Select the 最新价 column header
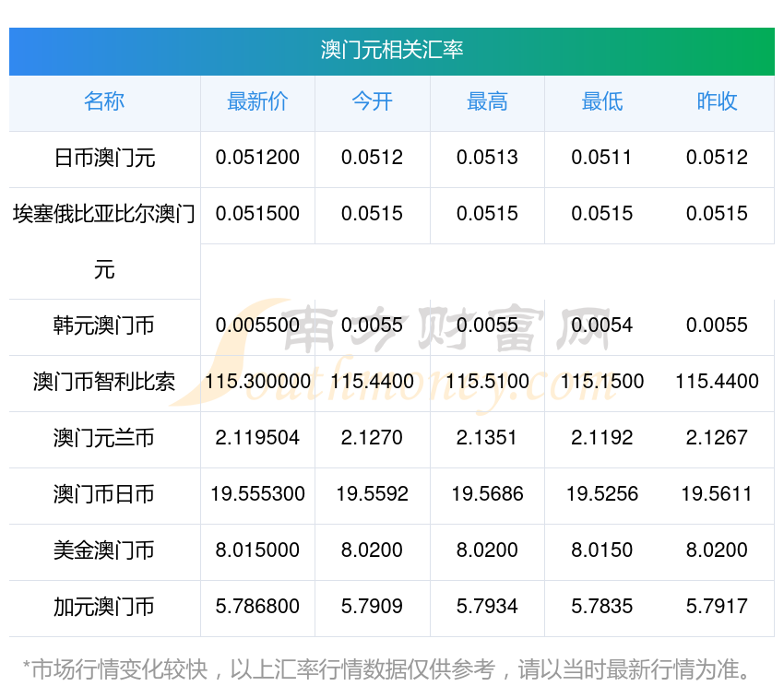 (257, 102)
